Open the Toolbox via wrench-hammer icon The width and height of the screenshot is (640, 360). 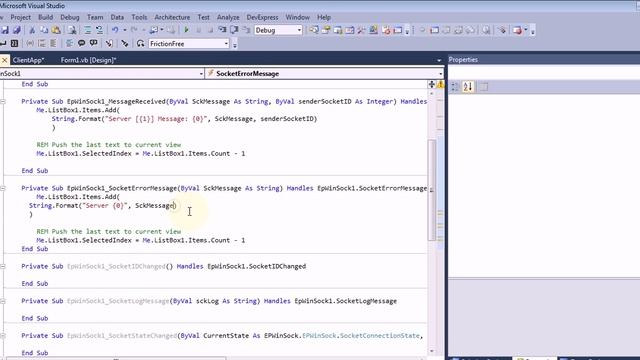click(361, 30)
